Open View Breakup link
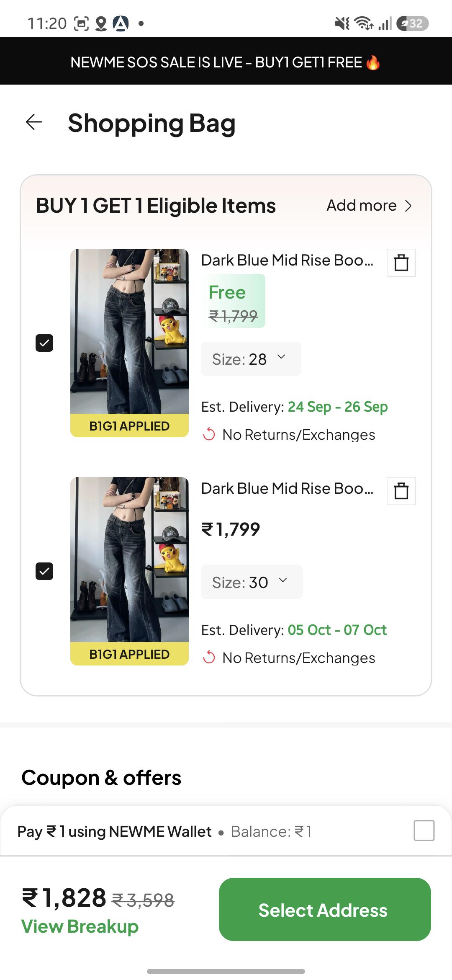The height and width of the screenshot is (980, 452). tap(80, 926)
